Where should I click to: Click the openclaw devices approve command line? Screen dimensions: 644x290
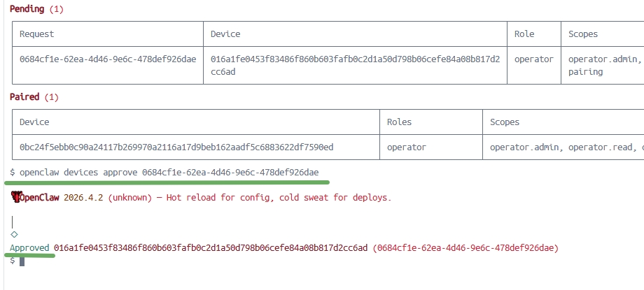point(164,173)
